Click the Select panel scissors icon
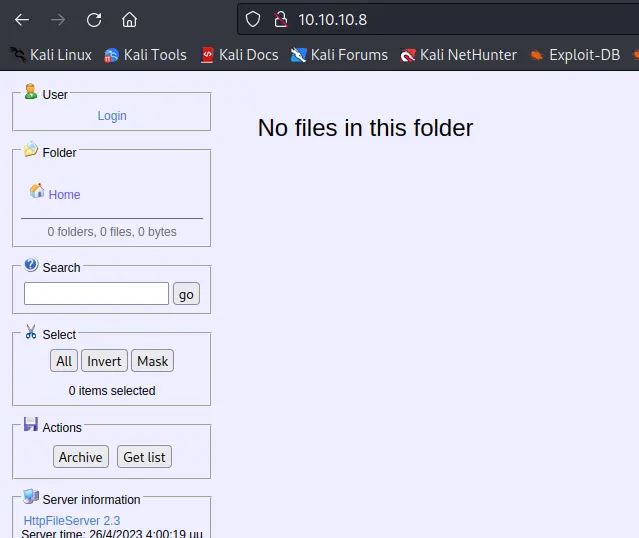Image resolution: width=639 pixels, height=538 pixels. [x=31, y=331]
